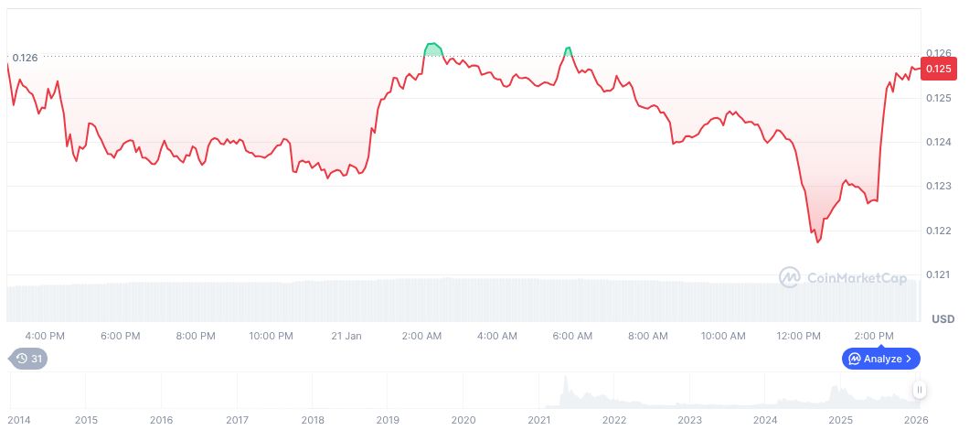Click the USD currency label
The width and height of the screenshot is (980, 430).
click(943, 318)
